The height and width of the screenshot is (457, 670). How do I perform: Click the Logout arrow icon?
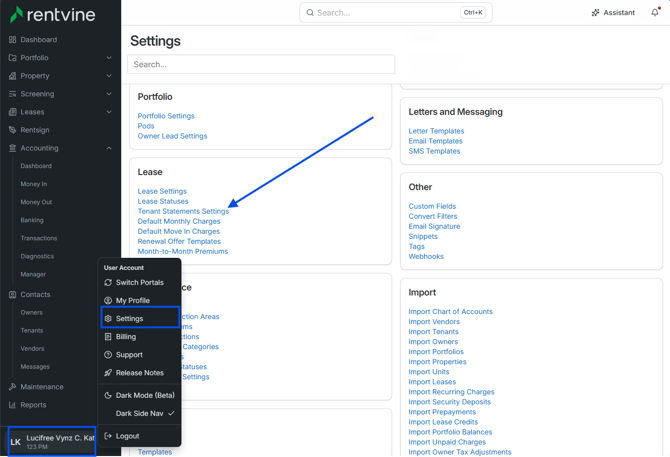[x=108, y=436]
